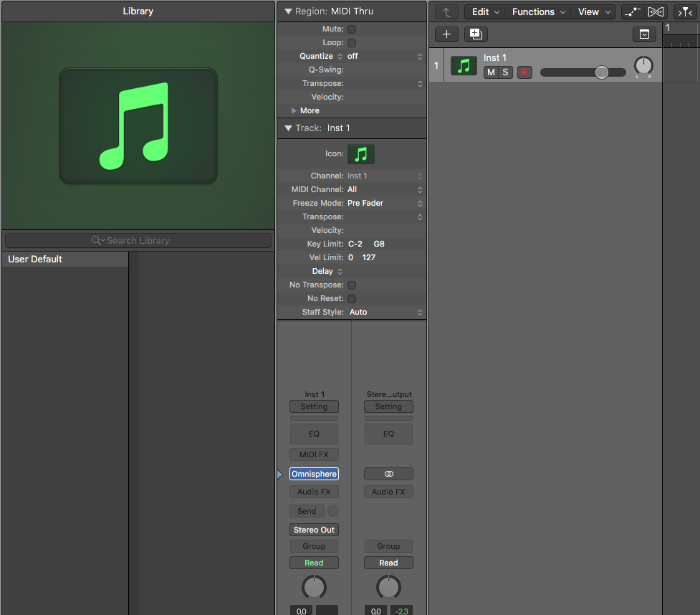
Task: Click the large music note Library icon
Action: point(138,125)
